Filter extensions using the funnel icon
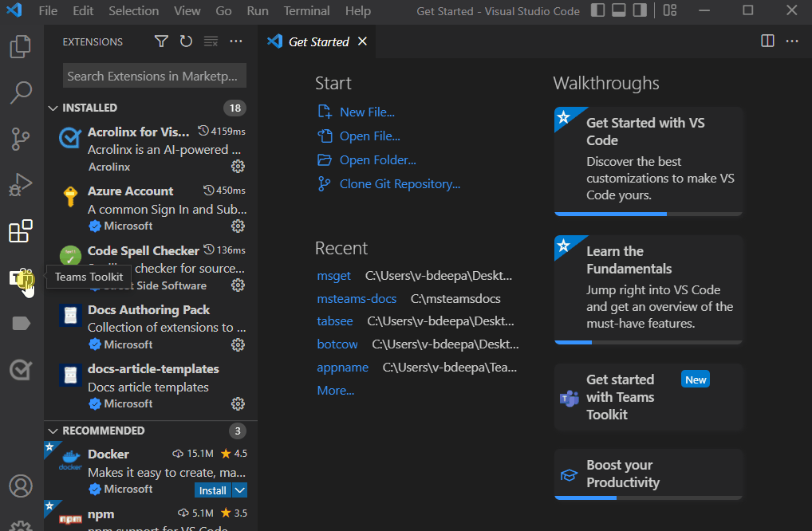This screenshot has width=812, height=531. coord(161,41)
